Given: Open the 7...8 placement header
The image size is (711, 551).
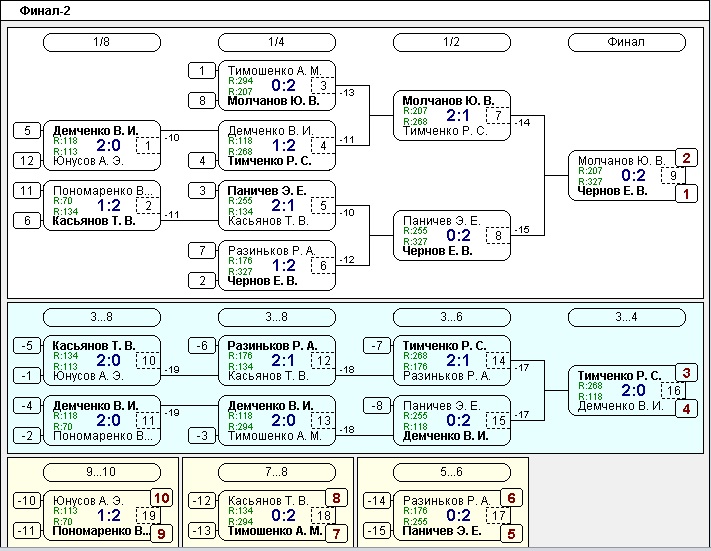Looking at the screenshot, I should pyautogui.click(x=277, y=472).
